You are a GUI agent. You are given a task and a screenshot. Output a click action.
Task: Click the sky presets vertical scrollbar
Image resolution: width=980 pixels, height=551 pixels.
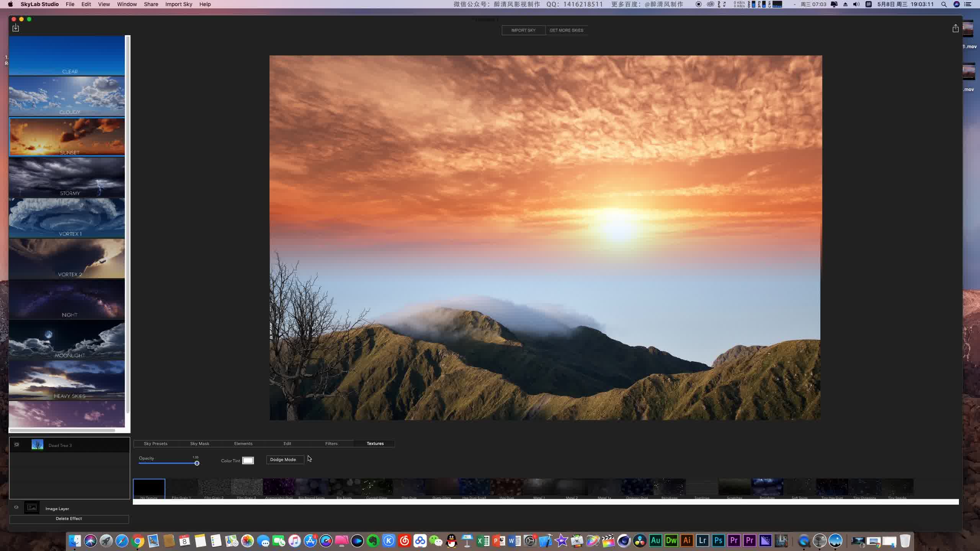[x=128, y=225]
